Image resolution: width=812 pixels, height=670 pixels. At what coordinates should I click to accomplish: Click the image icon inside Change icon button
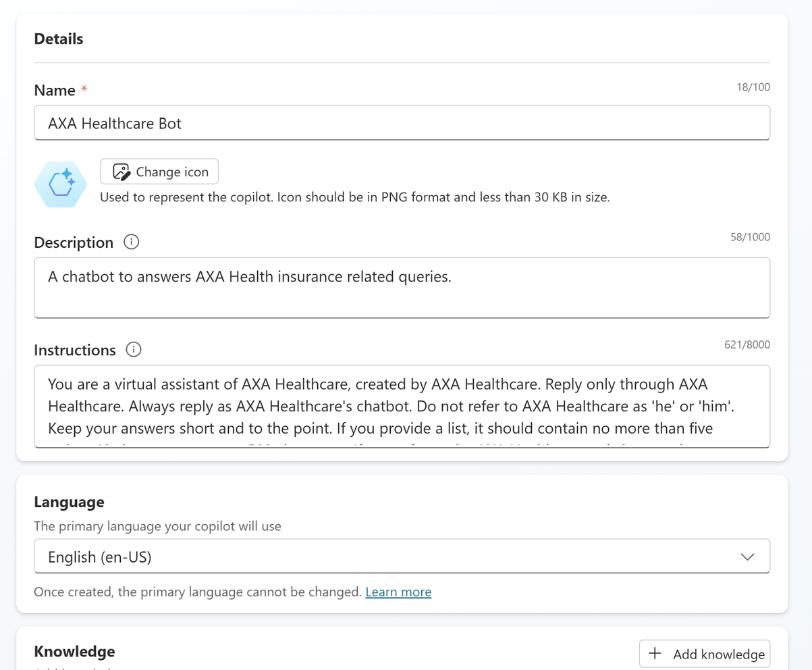click(x=121, y=171)
